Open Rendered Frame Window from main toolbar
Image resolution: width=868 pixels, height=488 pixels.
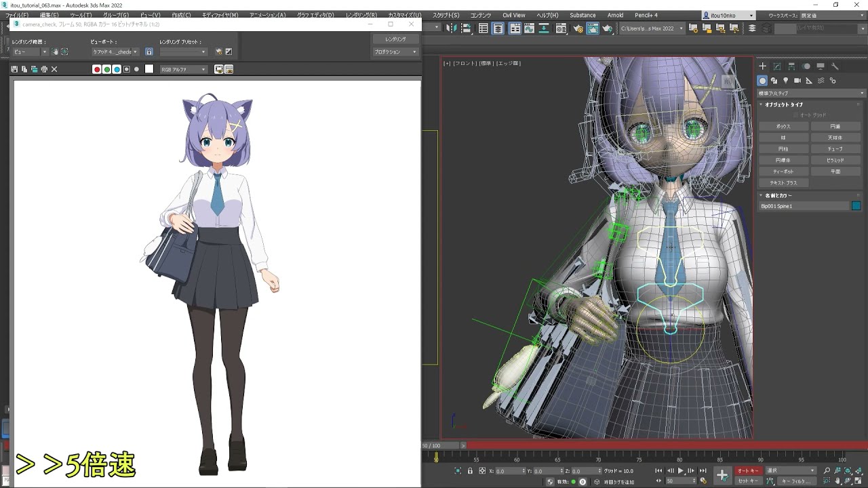pyautogui.click(x=593, y=28)
